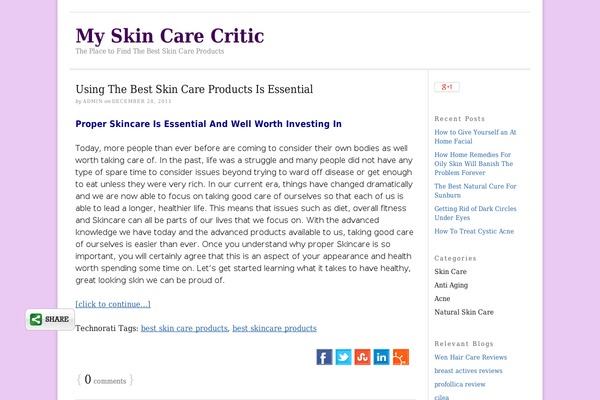
Task: Open the green Share floating button
Action: click(x=50, y=320)
